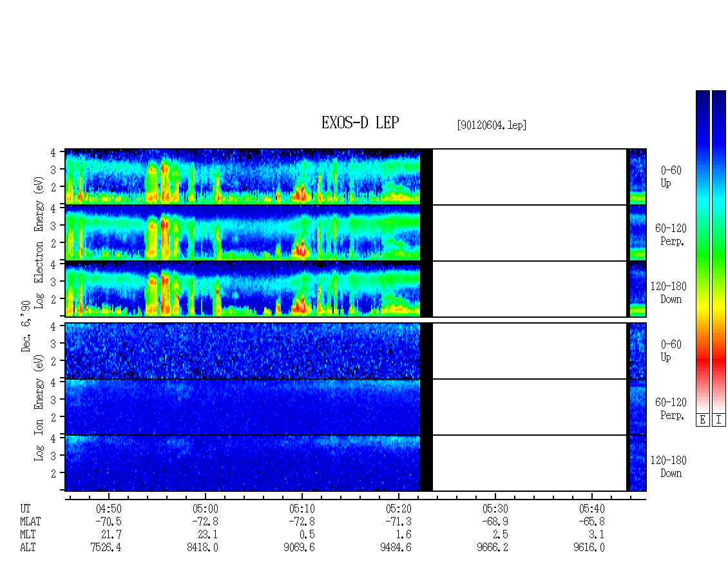Image resolution: width=728 pixels, height=564 pixels.
Task: Click the electron panel 0-60 Up label
Action: click(671, 177)
